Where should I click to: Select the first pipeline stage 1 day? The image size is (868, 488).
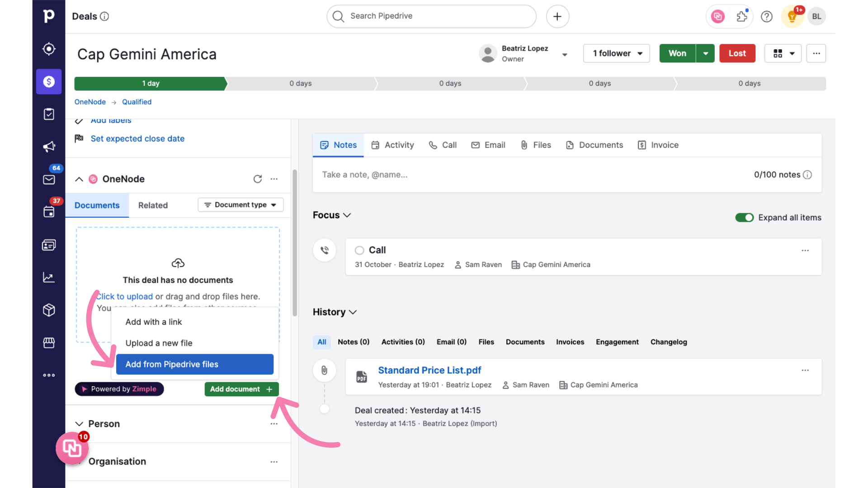point(151,84)
